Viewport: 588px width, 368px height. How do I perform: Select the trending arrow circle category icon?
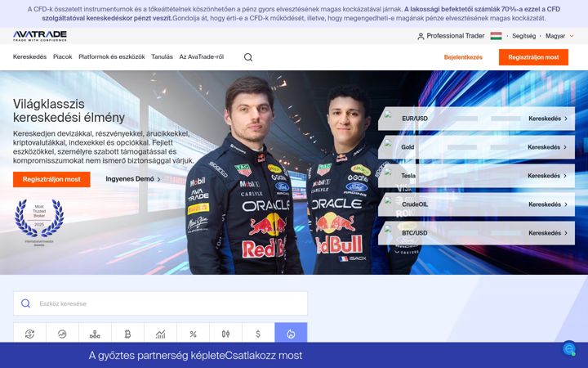[62, 334]
